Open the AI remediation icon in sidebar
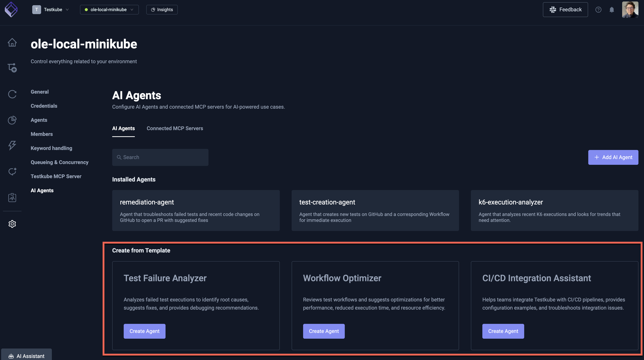 (12, 172)
